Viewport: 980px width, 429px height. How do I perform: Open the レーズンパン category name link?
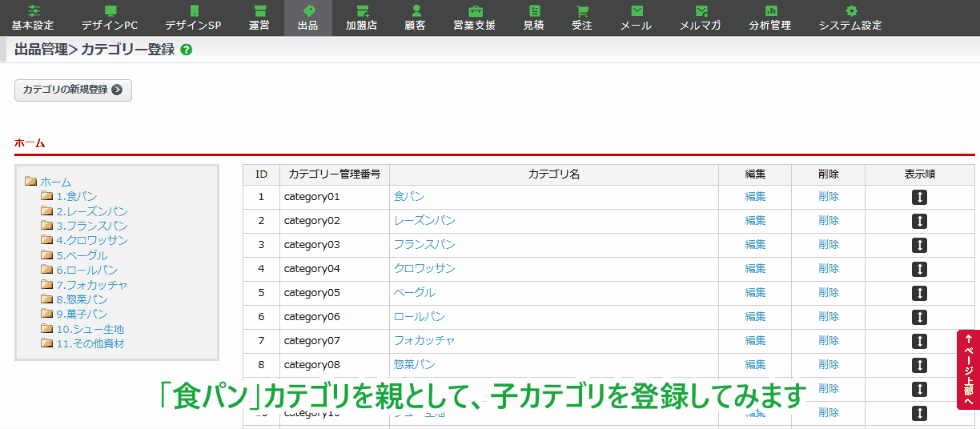click(425, 221)
